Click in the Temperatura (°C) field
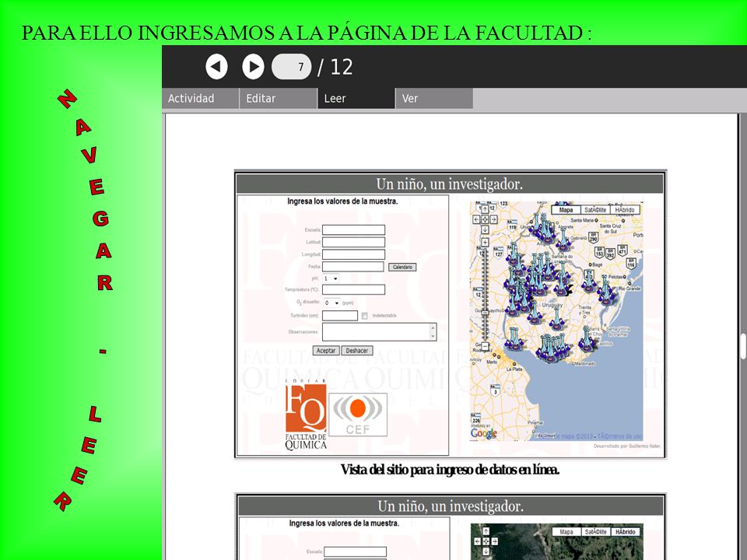Viewport: 747px width, 560px height. tap(353, 289)
